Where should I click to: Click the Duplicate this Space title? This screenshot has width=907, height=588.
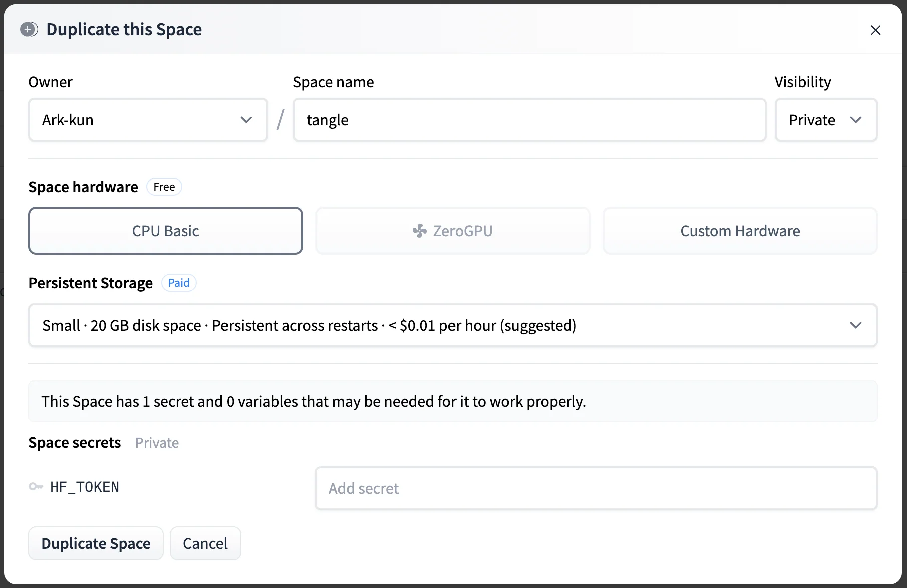(124, 29)
